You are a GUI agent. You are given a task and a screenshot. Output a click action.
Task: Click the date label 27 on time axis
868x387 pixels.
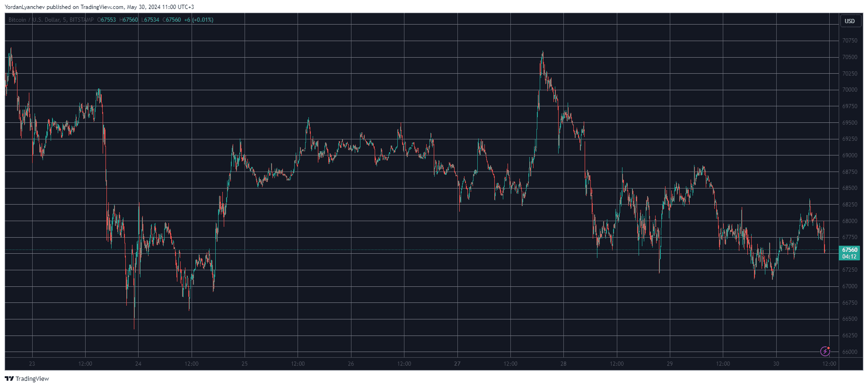(x=457, y=364)
